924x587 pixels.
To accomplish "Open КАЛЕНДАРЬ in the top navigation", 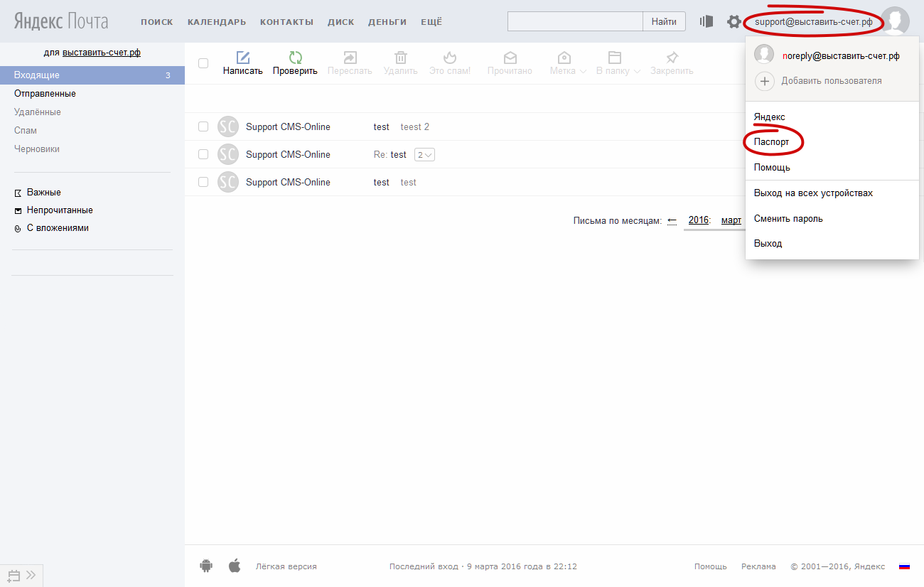I will pos(217,22).
